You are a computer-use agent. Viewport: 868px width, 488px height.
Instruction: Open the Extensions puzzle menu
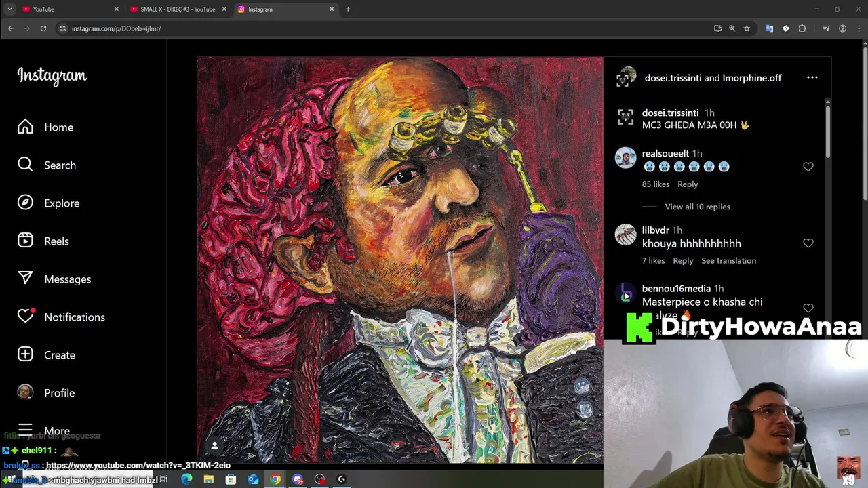802,28
